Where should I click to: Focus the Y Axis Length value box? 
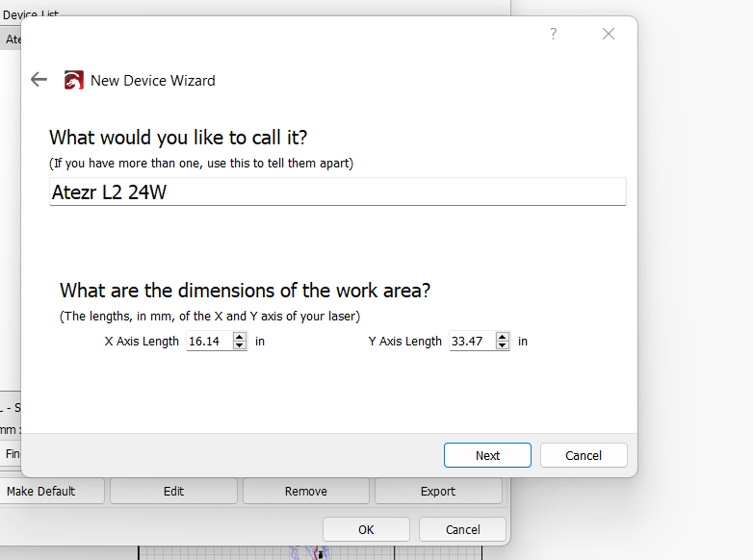(470, 341)
